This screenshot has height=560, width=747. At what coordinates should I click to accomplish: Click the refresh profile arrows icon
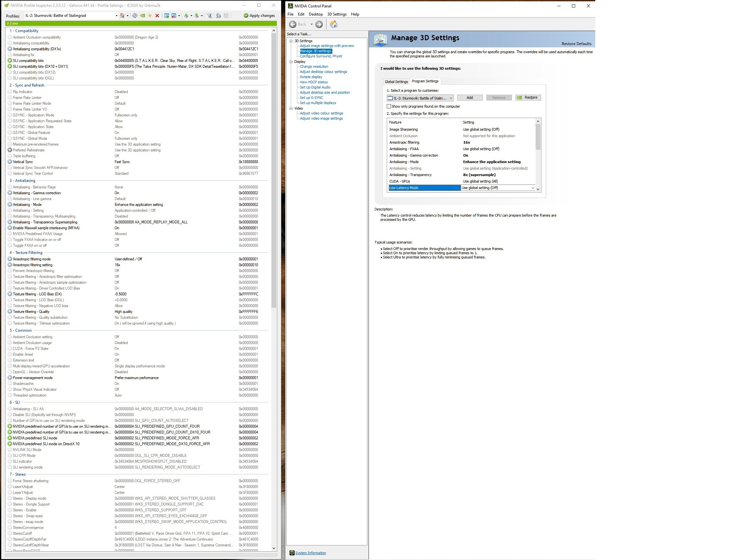135,16
